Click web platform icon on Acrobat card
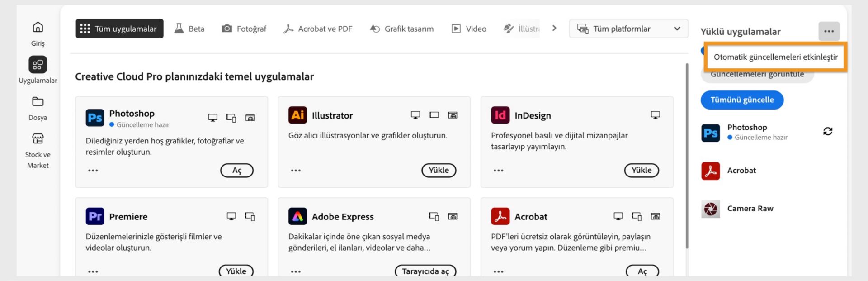The image size is (868, 281). pos(655,216)
